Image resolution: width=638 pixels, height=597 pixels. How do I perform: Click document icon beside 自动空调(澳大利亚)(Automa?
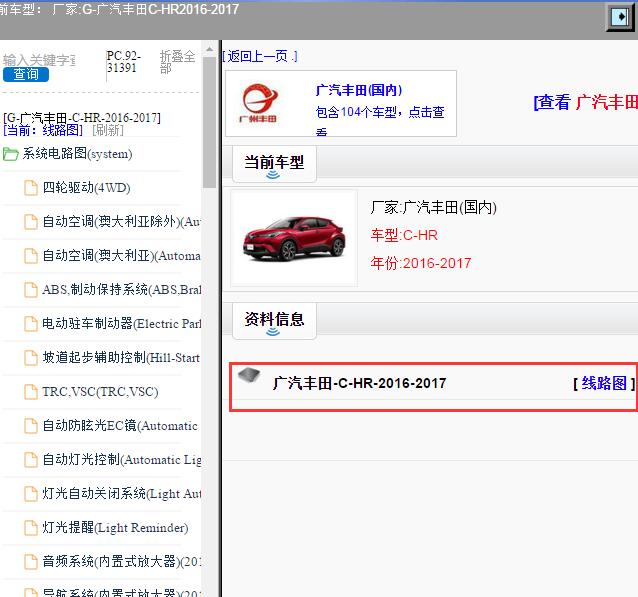(x=31, y=256)
